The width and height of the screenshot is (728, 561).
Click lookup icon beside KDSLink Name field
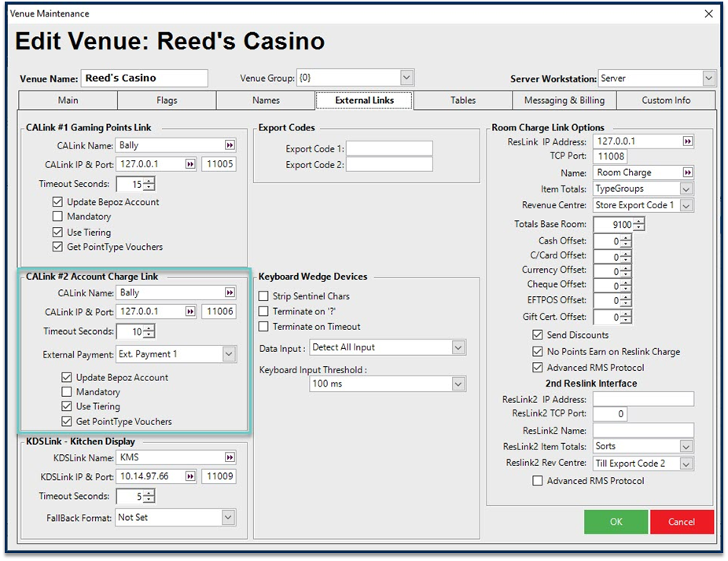[x=229, y=457]
